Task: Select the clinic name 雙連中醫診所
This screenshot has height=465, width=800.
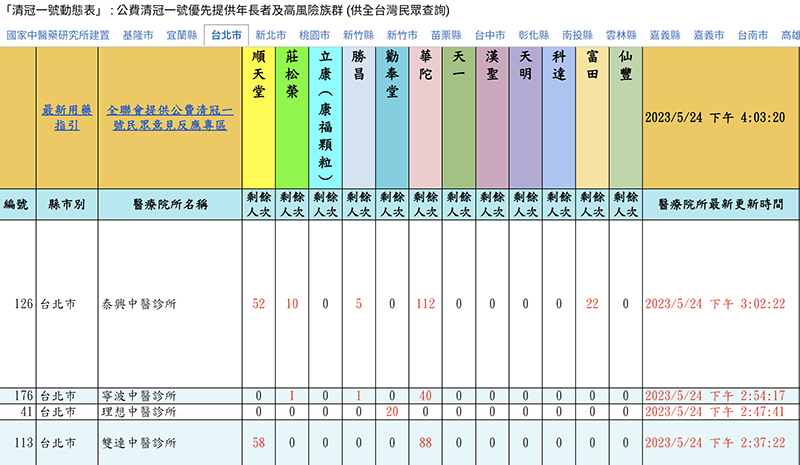Action: (x=139, y=443)
